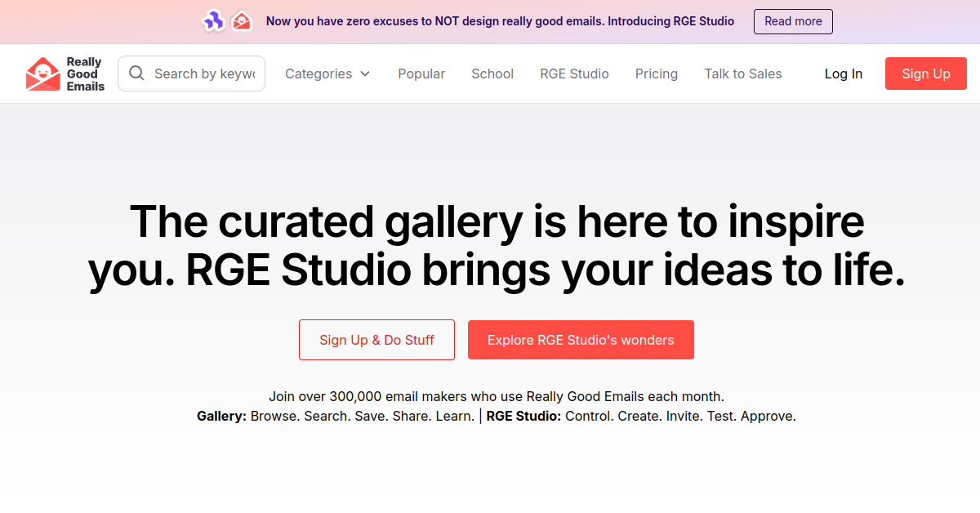Click the banner announcement text
This screenshot has width=980, height=513.
coord(500,21)
